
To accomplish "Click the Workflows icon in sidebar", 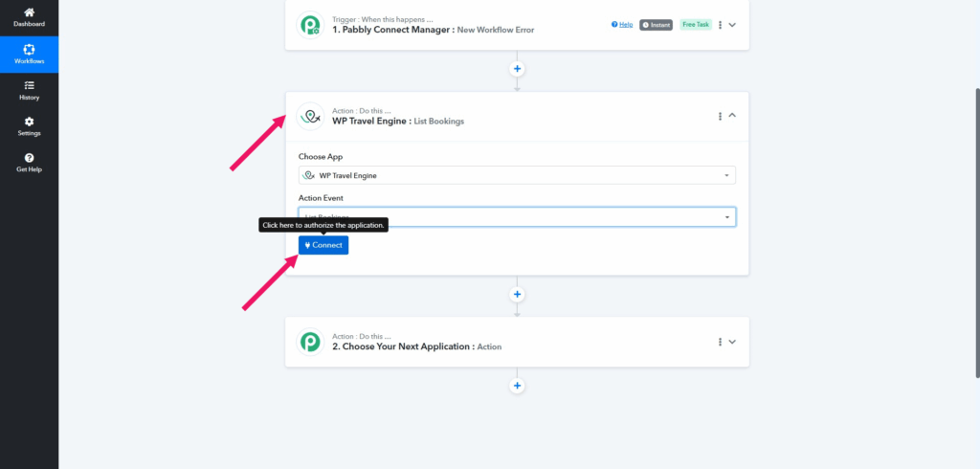I will coord(29,49).
